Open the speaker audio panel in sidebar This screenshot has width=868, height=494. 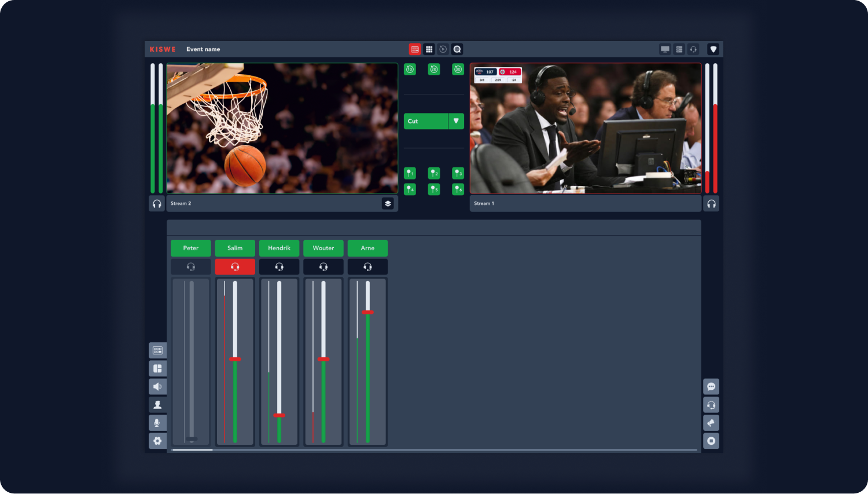[x=157, y=386]
